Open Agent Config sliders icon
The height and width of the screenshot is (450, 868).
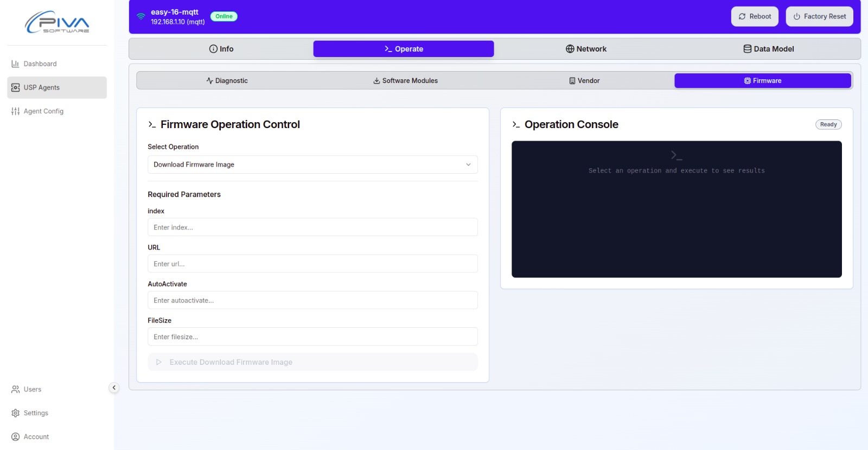(x=15, y=111)
